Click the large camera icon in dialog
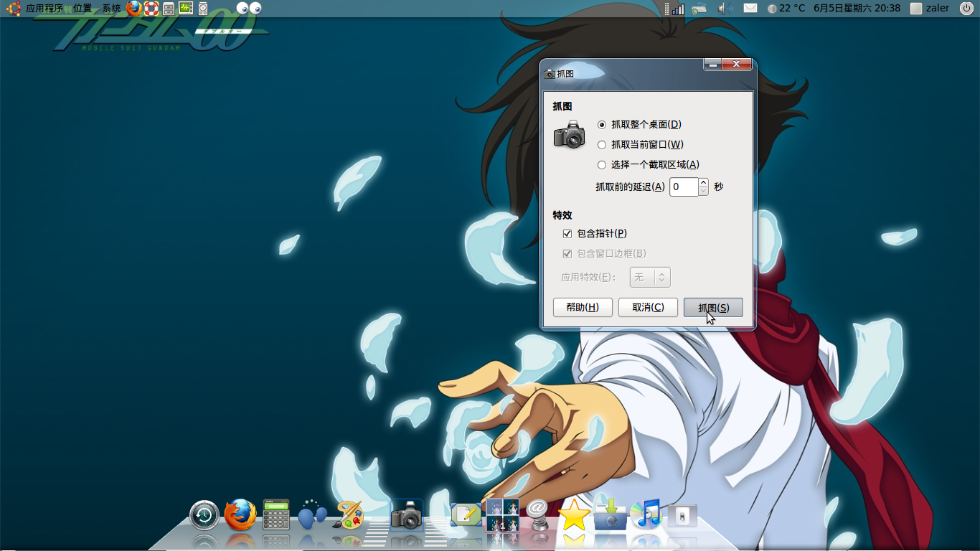 (x=570, y=135)
